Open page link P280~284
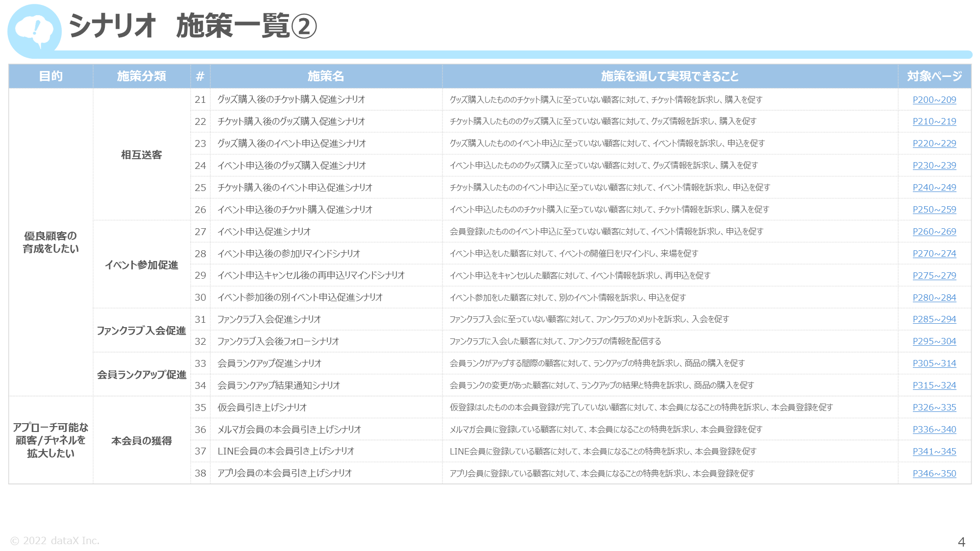 tap(934, 298)
